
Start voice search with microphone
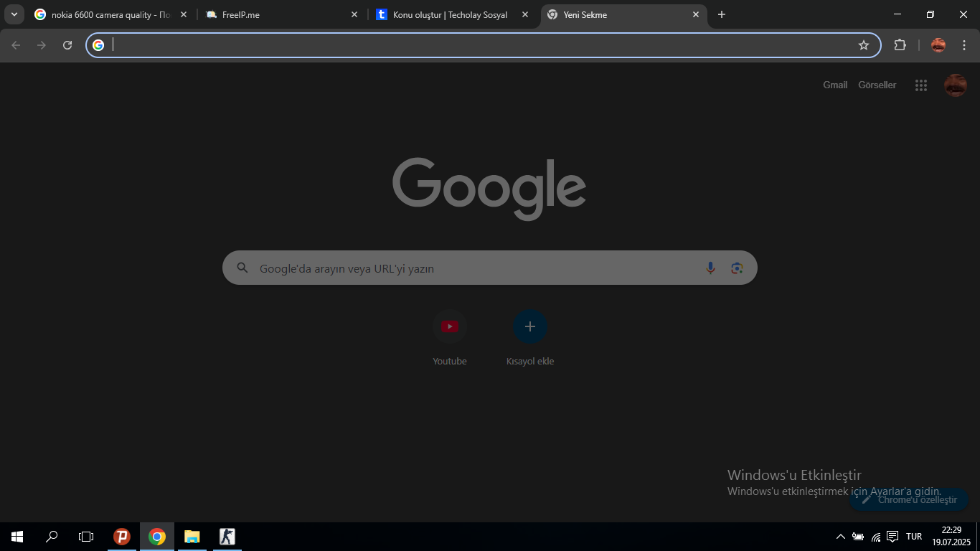pyautogui.click(x=710, y=268)
